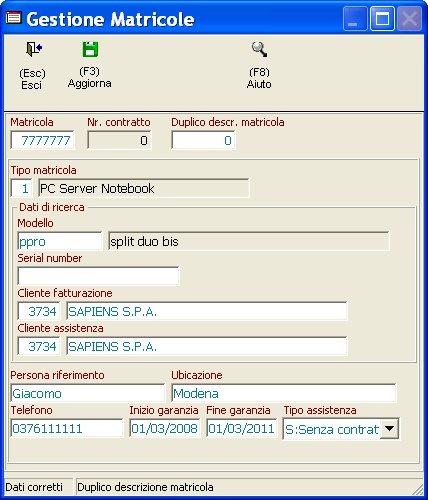Click the Telefono field 0376111111
This screenshot has height=500, width=428.
point(67,428)
